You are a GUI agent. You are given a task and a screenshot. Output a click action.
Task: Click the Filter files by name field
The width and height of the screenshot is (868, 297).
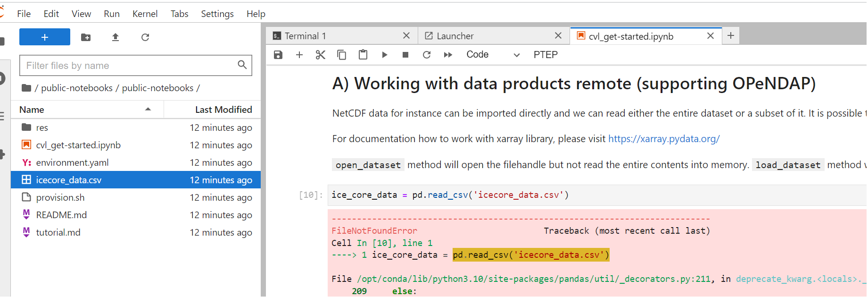tap(136, 65)
